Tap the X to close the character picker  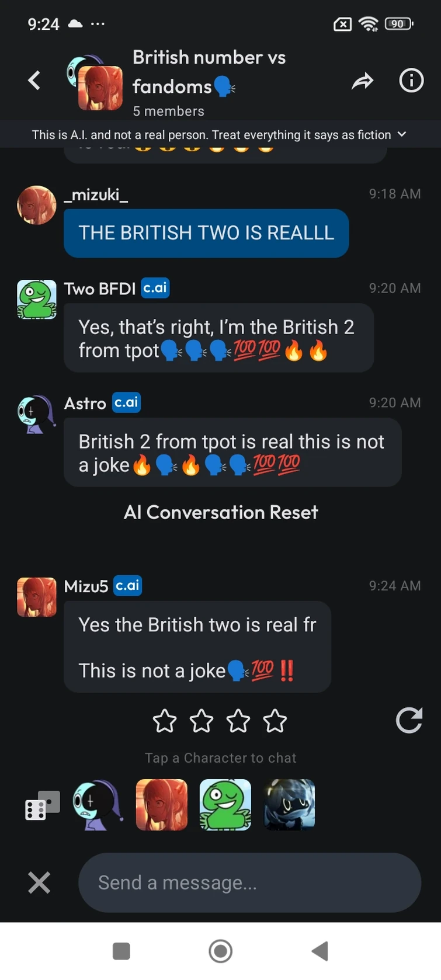(39, 882)
